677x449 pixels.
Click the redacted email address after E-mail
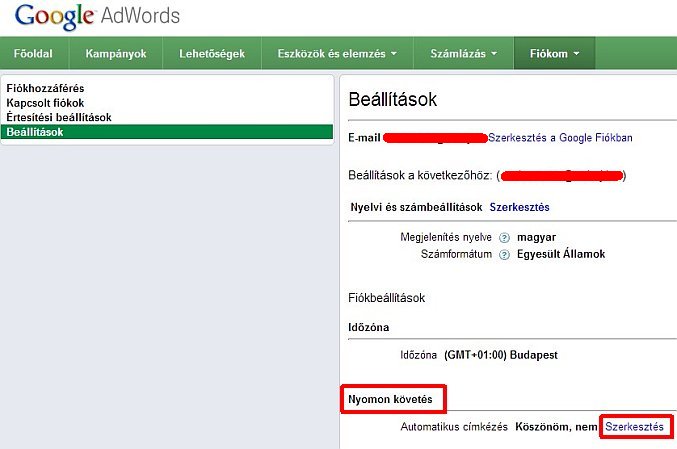coord(435,137)
